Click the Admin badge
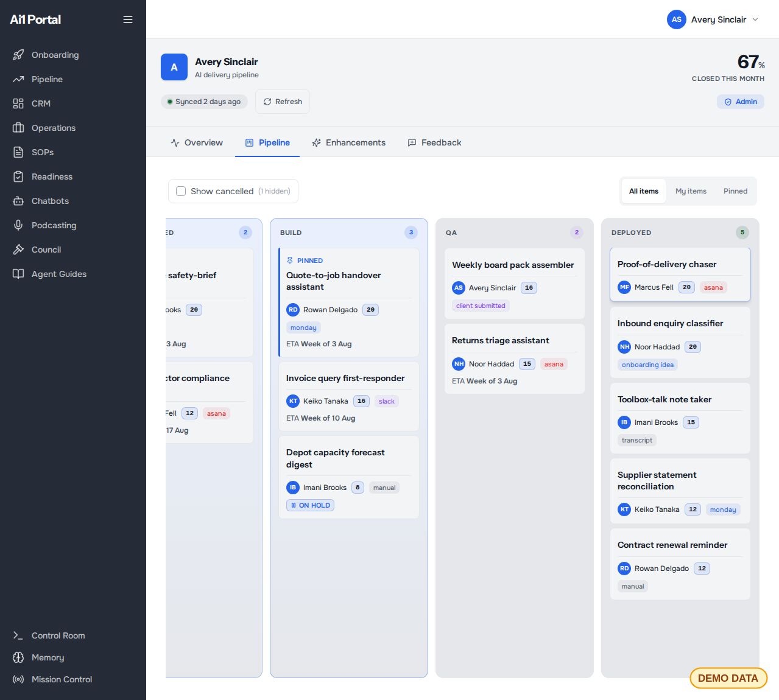The height and width of the screenshot is (700, 779). click(741, 102)
